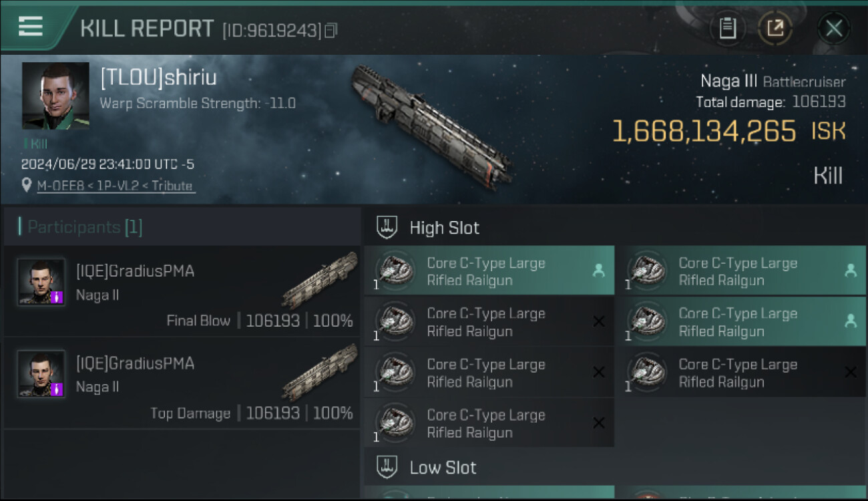Screen dimensions: 868x501
Task: View victim shiriu's portrait
Action: click(x=55, y=96)
